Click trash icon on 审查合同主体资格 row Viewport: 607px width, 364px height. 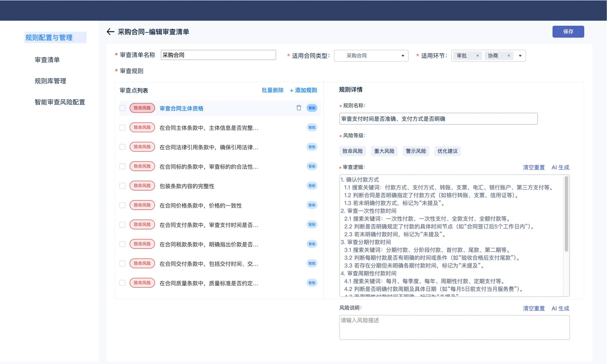(x=299, y=108)
